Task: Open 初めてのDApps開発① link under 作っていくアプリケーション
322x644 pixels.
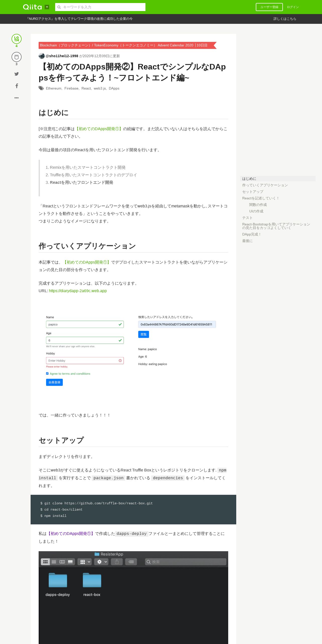Action: tap(87, 262)
